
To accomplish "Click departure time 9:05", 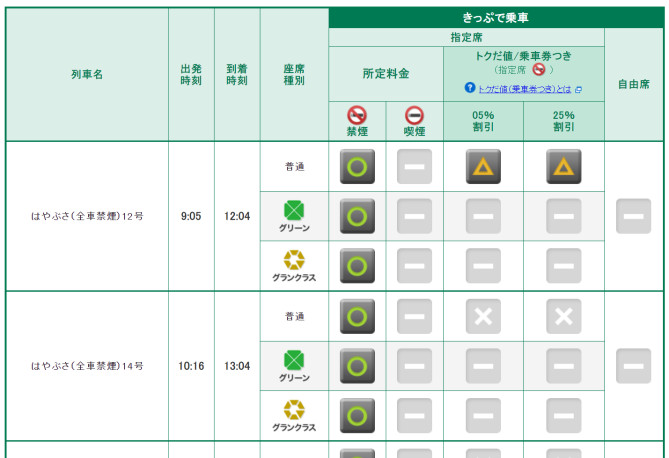I will [x=191, y=216].
